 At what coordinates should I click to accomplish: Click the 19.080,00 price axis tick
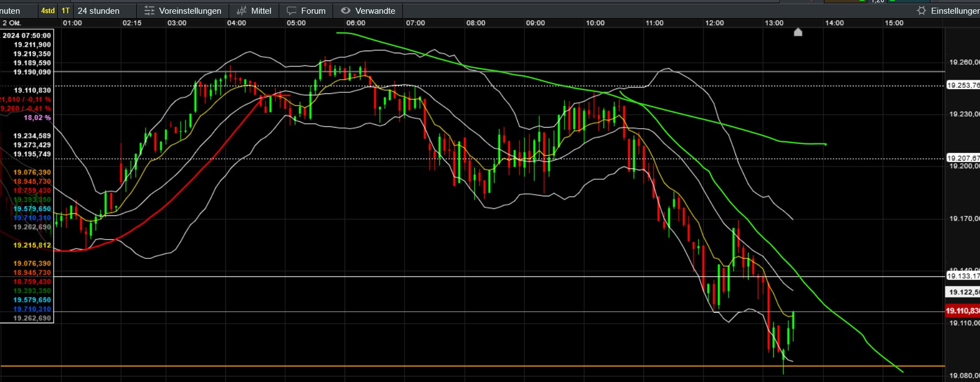[x=964, y=375]
